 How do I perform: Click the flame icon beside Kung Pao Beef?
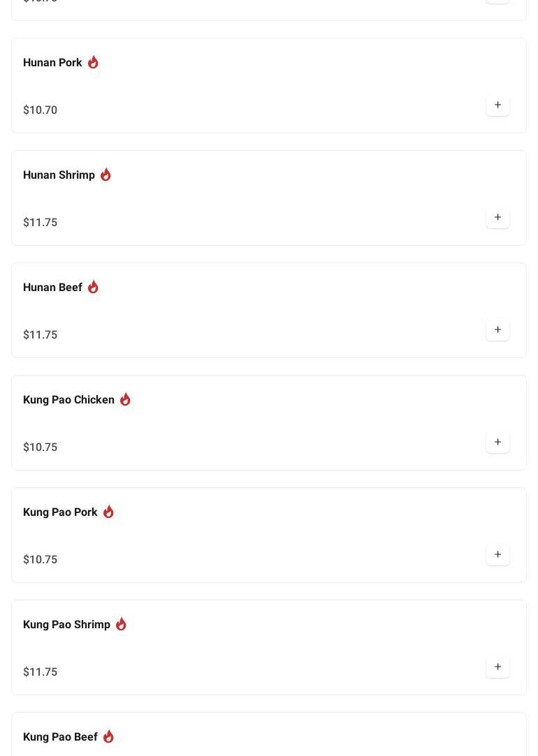click(x=108, y=736)
